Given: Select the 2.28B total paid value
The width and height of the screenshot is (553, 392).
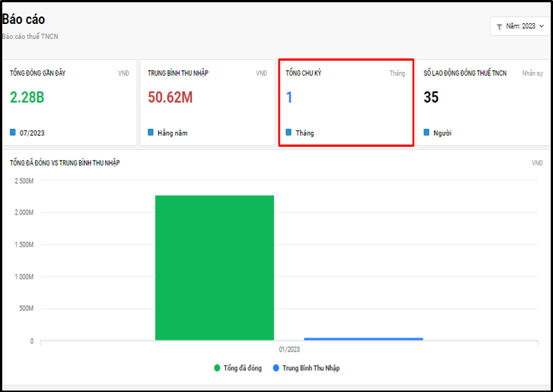Looking at the screenshot, I should (x=27, y=97).
